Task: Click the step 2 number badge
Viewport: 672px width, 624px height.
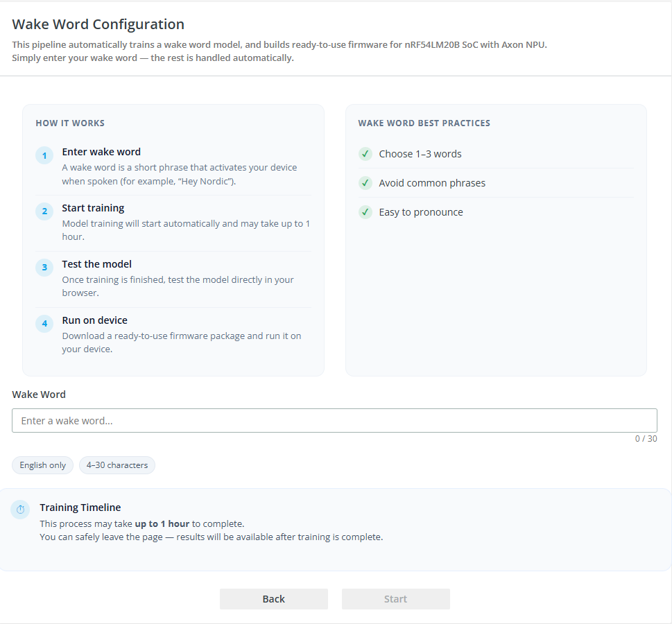Action: 44,211
